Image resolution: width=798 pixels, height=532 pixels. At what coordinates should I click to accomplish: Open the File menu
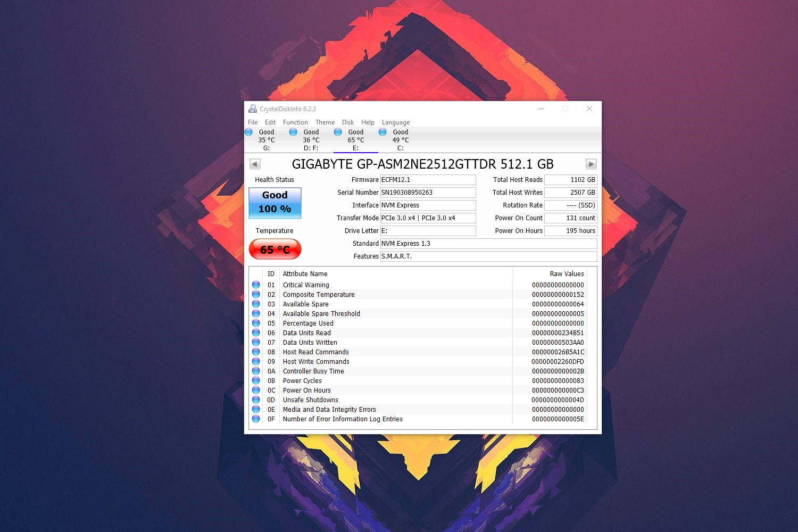(253, 122)
